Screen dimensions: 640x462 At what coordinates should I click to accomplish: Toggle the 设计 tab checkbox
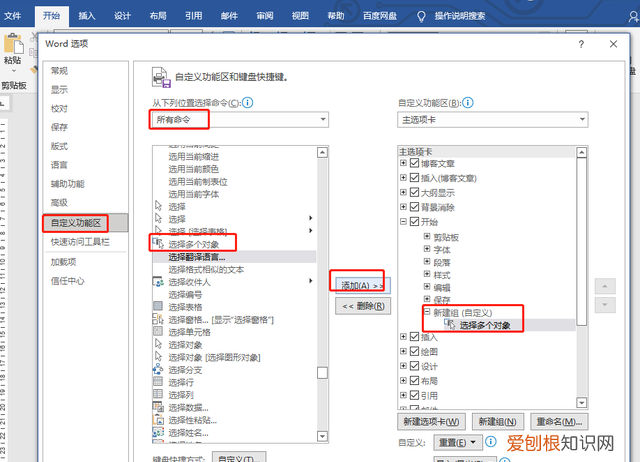click(x=414, y=366)
